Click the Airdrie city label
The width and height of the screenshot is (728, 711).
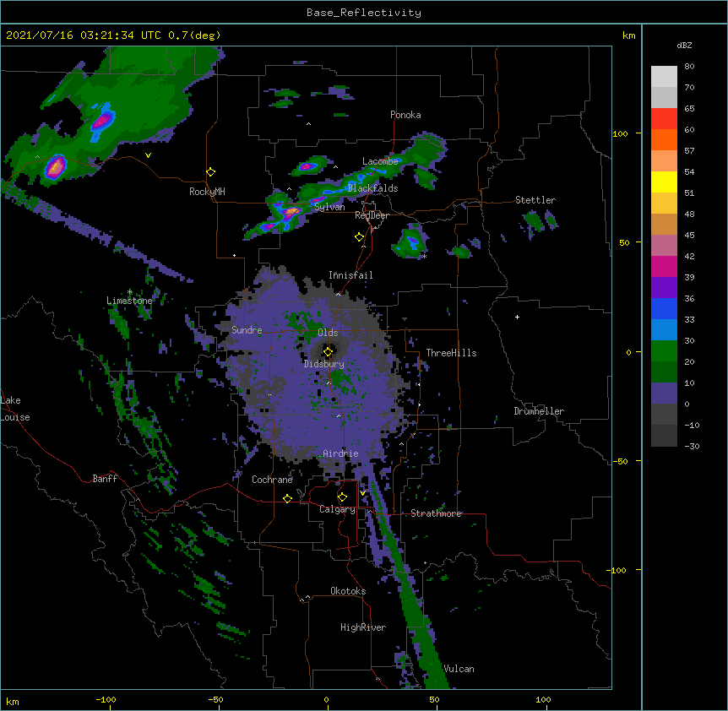[x=340, y=453]
